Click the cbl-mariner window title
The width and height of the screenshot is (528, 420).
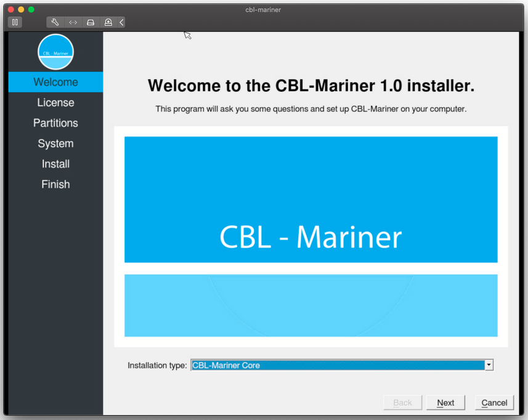pos(263,10)
